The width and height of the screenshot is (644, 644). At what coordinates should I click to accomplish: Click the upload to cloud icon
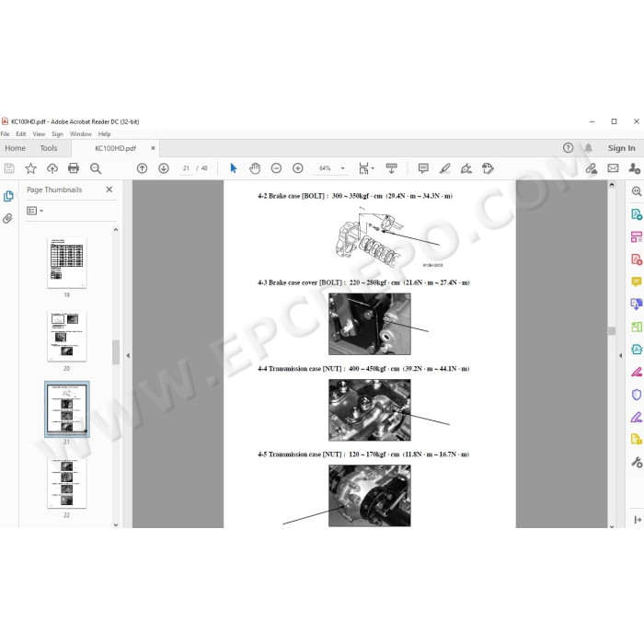(x=52, y=168)
